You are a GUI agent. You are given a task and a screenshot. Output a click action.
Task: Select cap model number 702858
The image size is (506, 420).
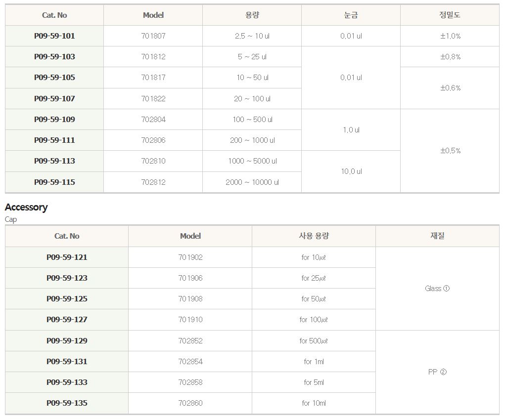190,382
